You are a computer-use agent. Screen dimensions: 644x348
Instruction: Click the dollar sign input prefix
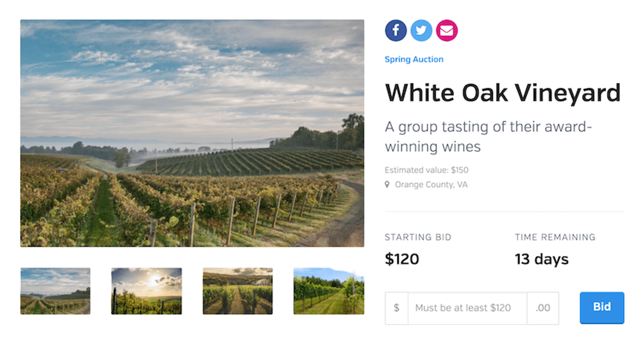tap(396, 308)
